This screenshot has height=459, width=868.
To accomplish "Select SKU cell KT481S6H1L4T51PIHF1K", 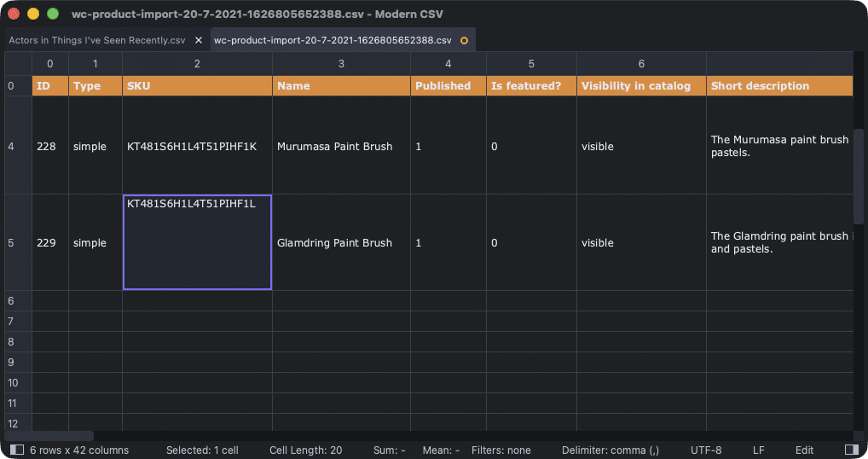I will click(x=197, y=146).
